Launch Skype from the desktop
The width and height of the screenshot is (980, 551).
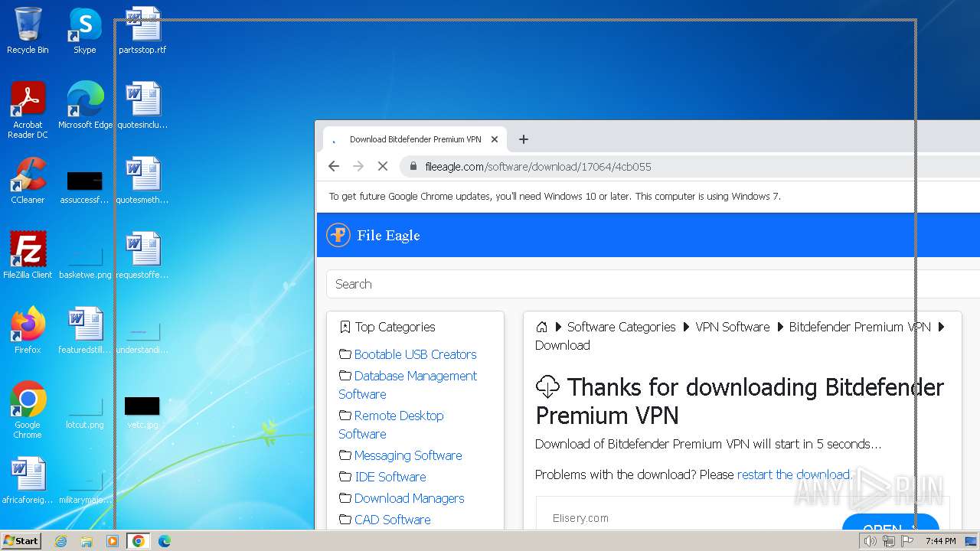point(85,31)
